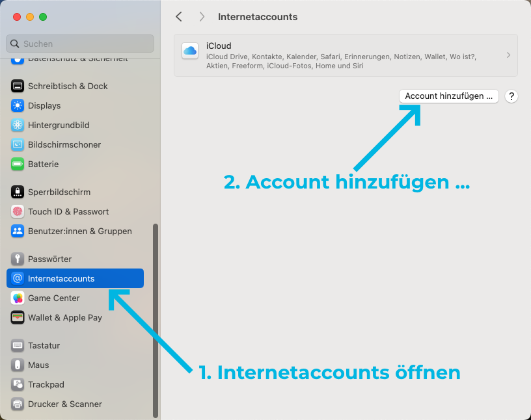
Task: Open Bildschirmschoner settings icon
Action: coord(18,144)
